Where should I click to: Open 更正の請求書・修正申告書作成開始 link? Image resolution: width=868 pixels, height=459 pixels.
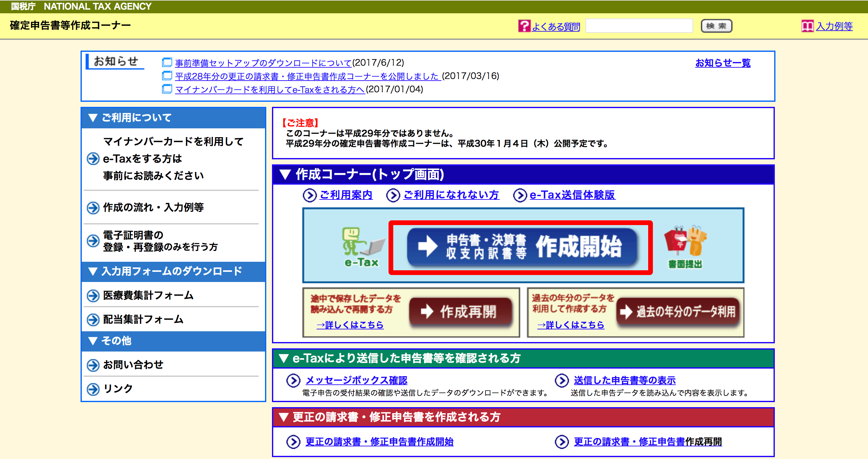379,442
